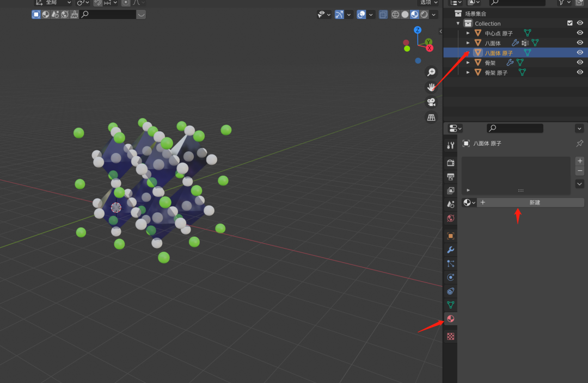Open the Scene properties tab

pos(450,204)
